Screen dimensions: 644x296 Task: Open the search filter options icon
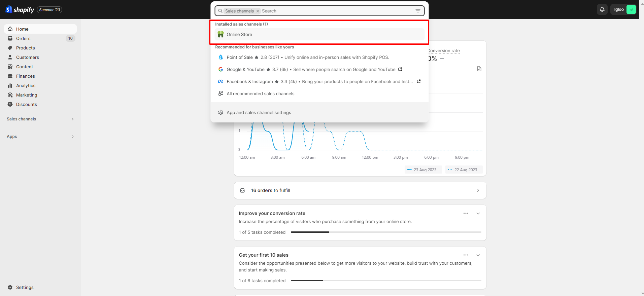coord(418,11)
